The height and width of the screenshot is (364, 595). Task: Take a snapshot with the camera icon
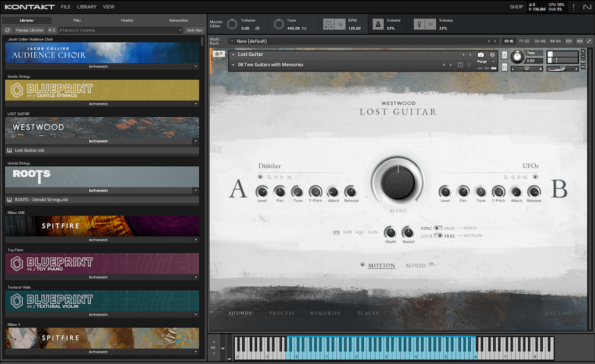(481, 55)
